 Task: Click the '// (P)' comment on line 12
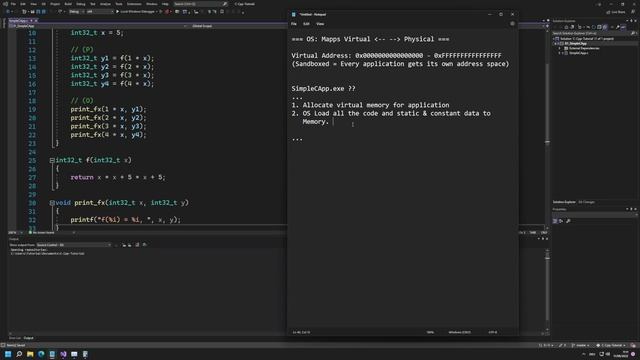pos(82,50)
